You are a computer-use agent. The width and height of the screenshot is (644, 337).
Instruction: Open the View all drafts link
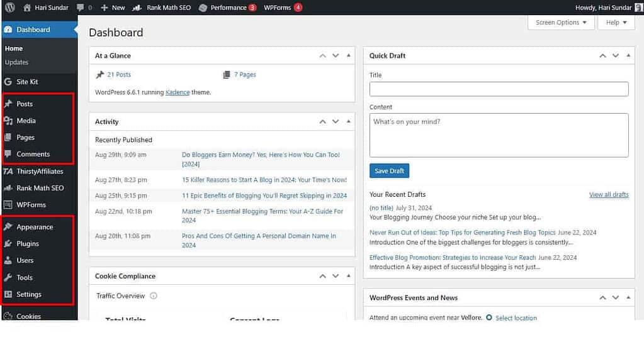(608, 195)
